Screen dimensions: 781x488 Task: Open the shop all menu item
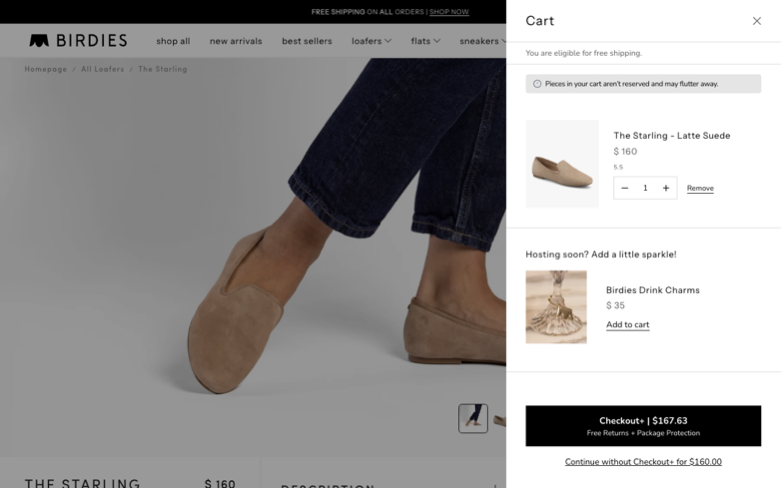coord(173,41)
